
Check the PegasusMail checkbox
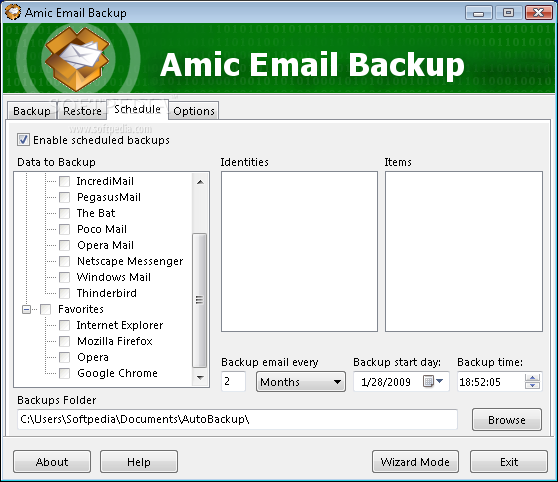point(64,197)
